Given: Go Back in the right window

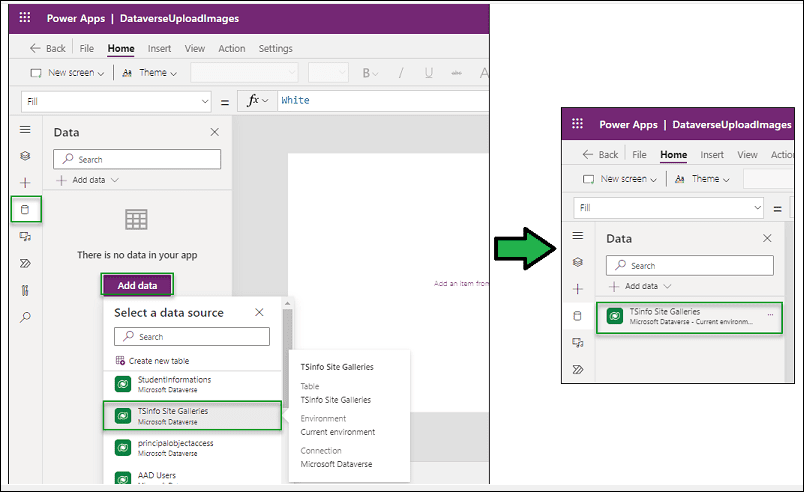Looking at the screenshot, I should pyautogui.click(x=600, y=154).
